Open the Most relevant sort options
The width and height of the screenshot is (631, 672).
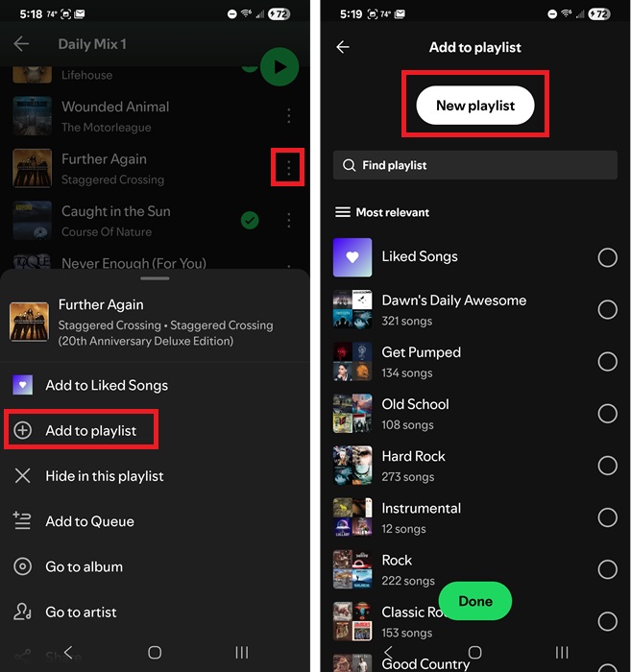point(382,212)
